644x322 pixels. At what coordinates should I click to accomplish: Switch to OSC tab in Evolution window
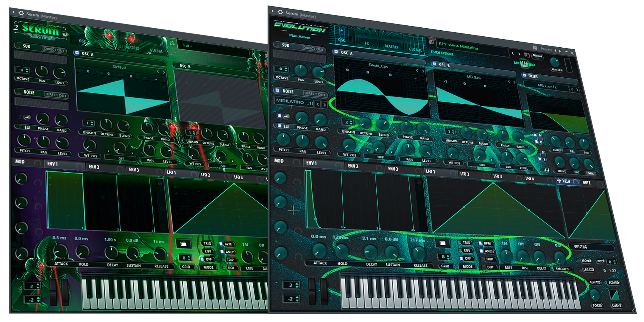coord(342,35)
